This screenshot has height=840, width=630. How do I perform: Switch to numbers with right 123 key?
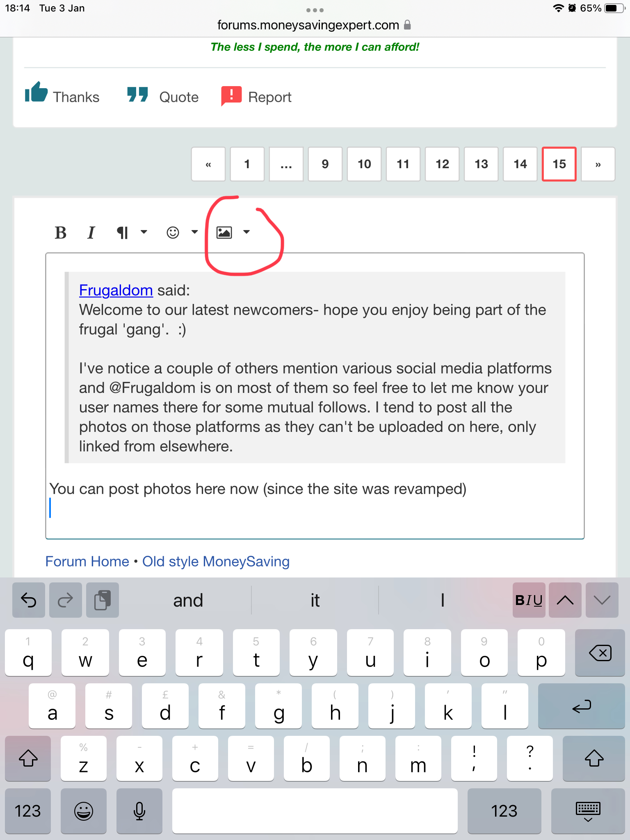(504, 811)
